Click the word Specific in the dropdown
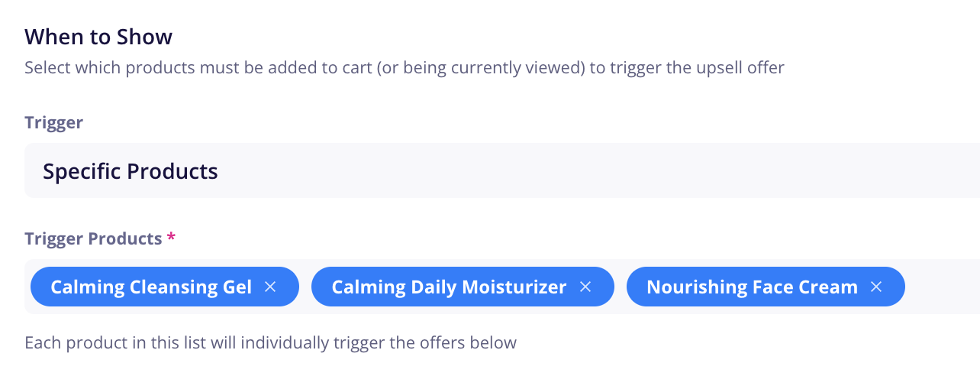 pos(82,171)
